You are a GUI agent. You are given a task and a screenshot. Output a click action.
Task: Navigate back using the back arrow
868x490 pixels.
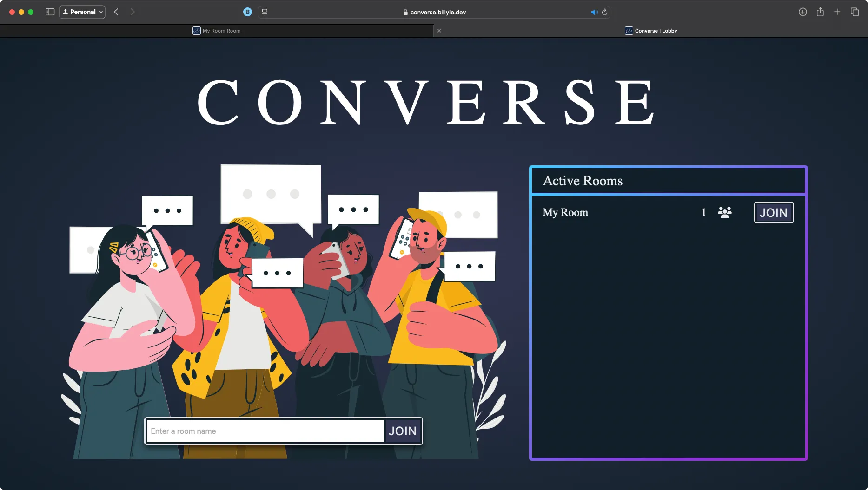pyautogui.click(x=116, y=12)
